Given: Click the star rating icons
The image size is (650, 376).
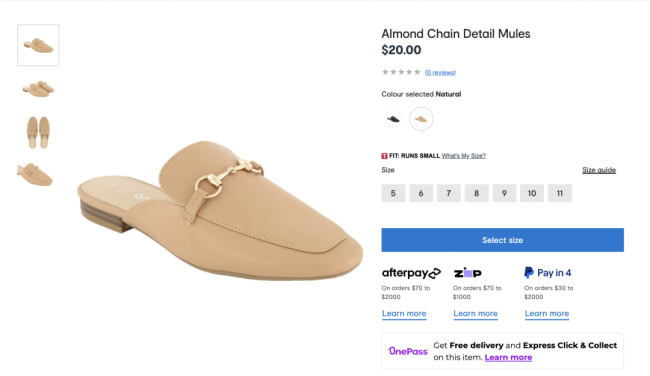Looking at the screenshot, I should (x=401, y=72).
